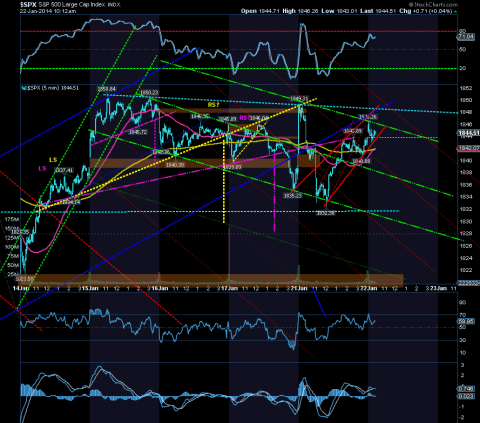
Task: Click the 21Jan date axis label
Action: click(299, 288)
